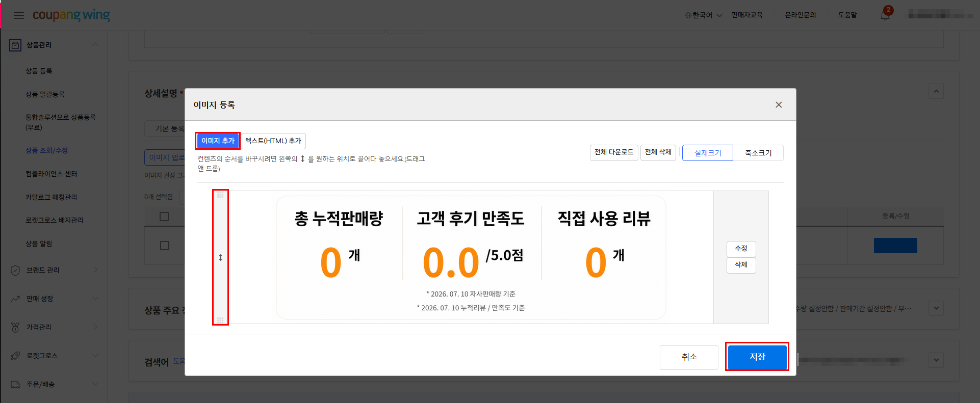Click 이미지 추가 button

pos(218,141)
